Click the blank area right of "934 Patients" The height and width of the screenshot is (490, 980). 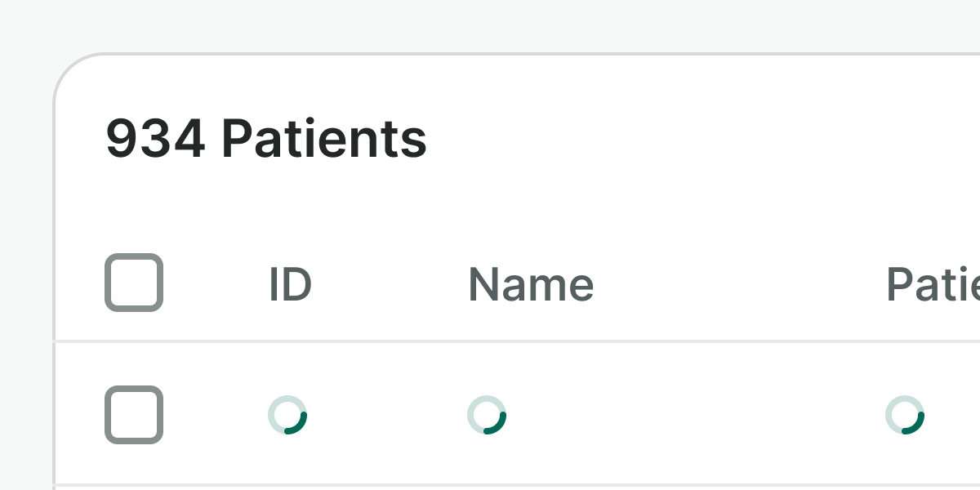click(694, 139)
